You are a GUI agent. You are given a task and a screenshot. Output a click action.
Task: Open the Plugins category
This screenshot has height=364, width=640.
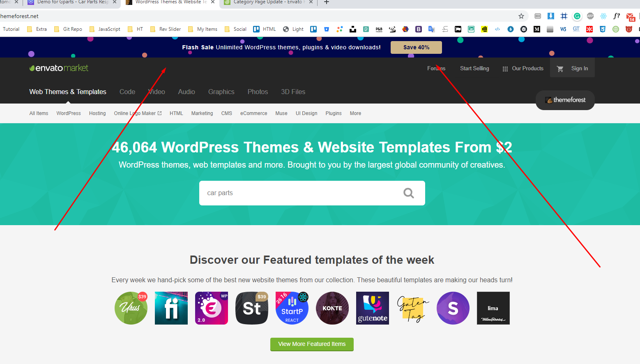(x=334, y=113)
